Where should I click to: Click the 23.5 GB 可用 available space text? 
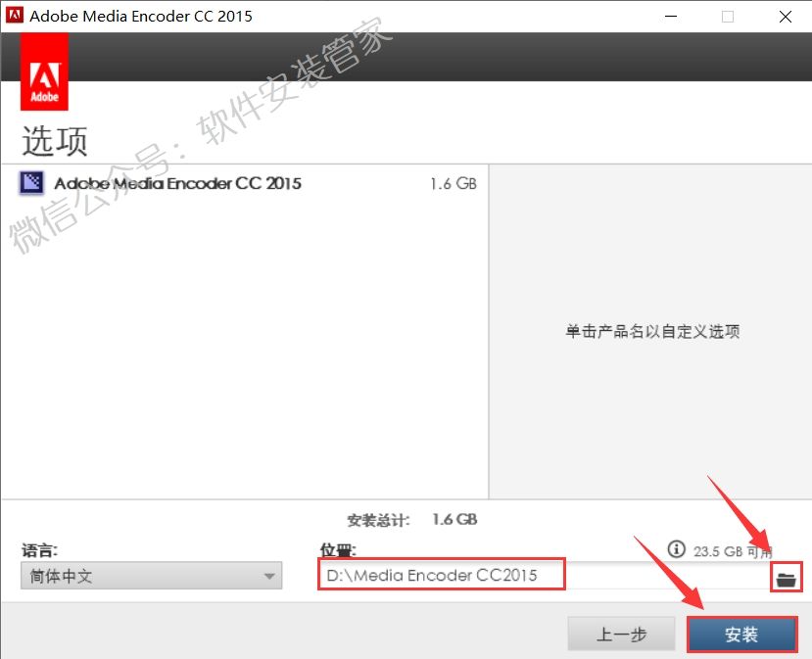point(730,549)
